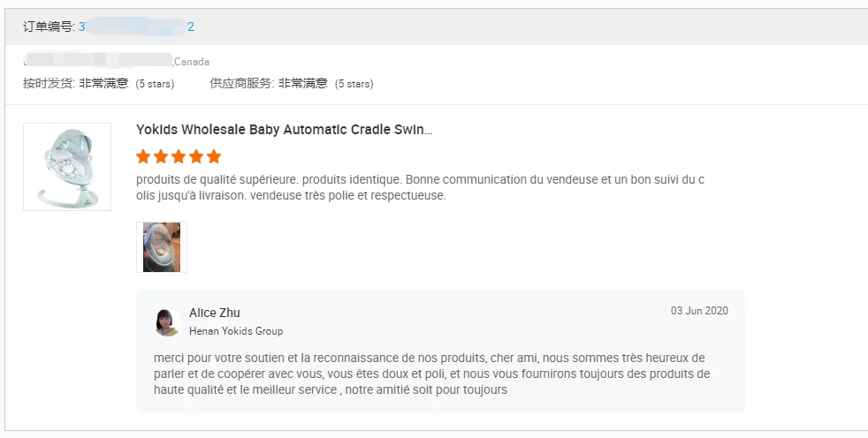This screenshot has width=868, height=438.
Task: Click the 03 Jun 2020 reply date
Action: 699,311
